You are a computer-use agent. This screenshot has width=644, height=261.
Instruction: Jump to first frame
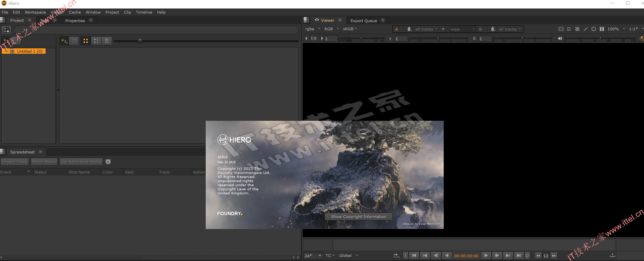click(414, 256)
